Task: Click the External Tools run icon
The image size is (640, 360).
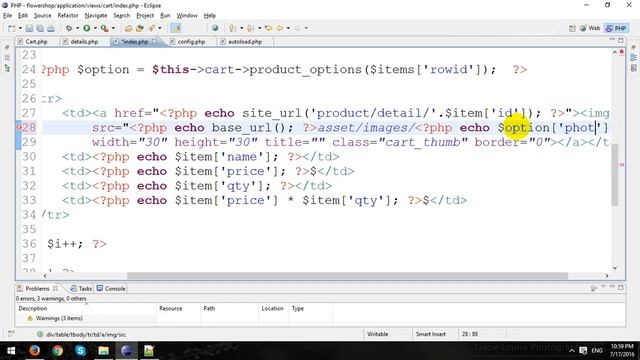Action: coord(104,28)
